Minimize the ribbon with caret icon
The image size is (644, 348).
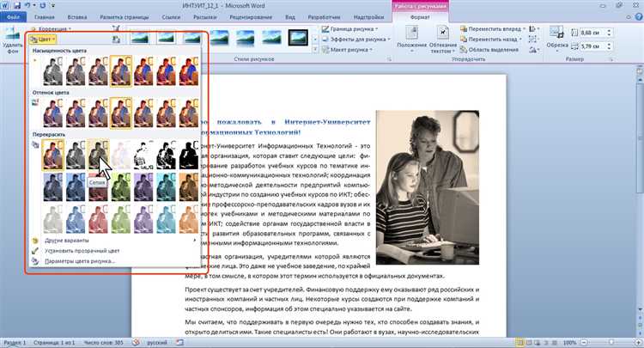tap(629, 17)
